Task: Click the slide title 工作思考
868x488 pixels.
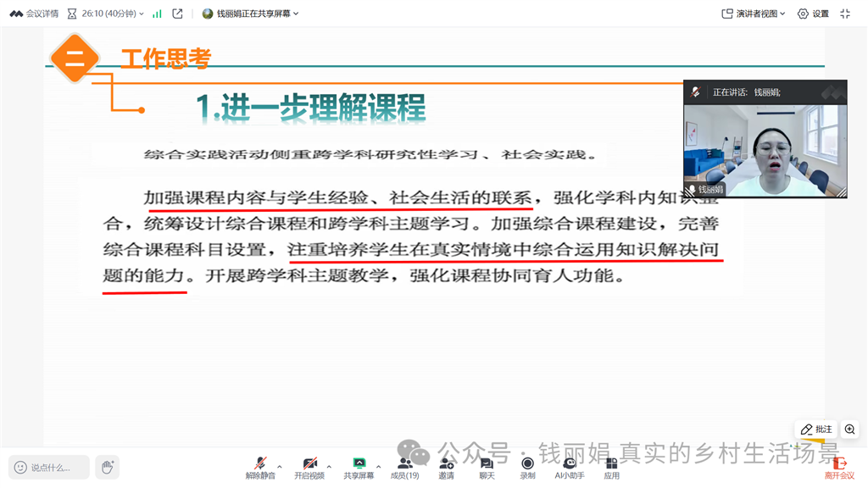Action: point(166,58)
